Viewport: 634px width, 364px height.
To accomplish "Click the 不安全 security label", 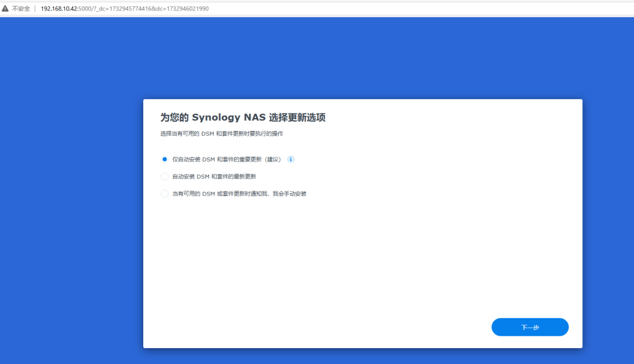I will click(21, 9).
